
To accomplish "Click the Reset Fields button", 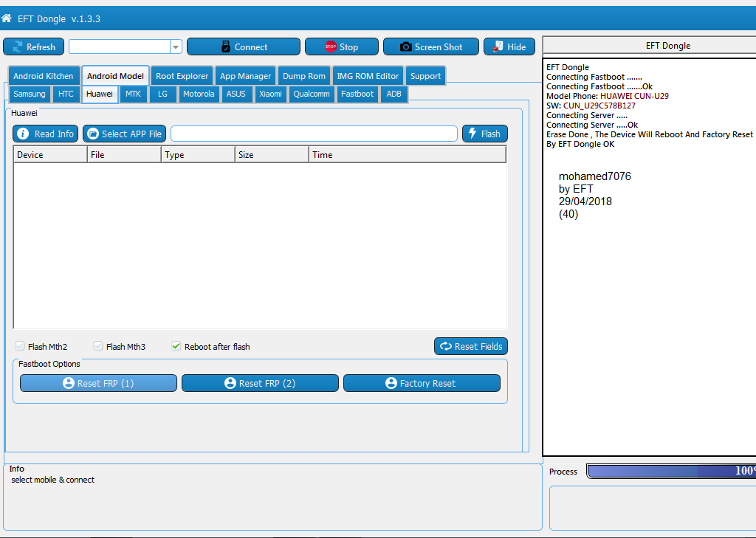I will pos(470,346).
